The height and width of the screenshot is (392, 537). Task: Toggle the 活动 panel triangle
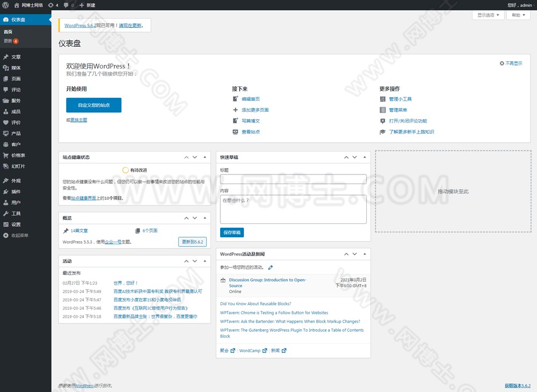pyautogui.click(x=205, y=261)
